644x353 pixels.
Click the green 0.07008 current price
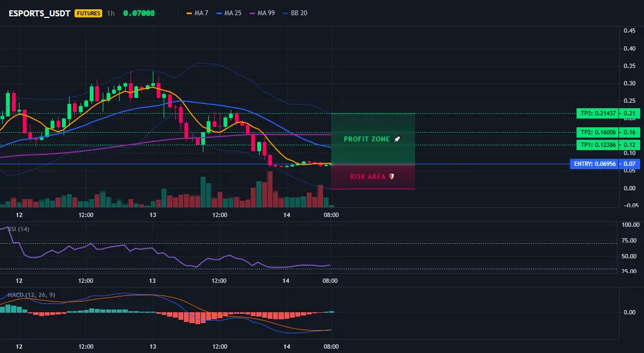click(139, 13)
